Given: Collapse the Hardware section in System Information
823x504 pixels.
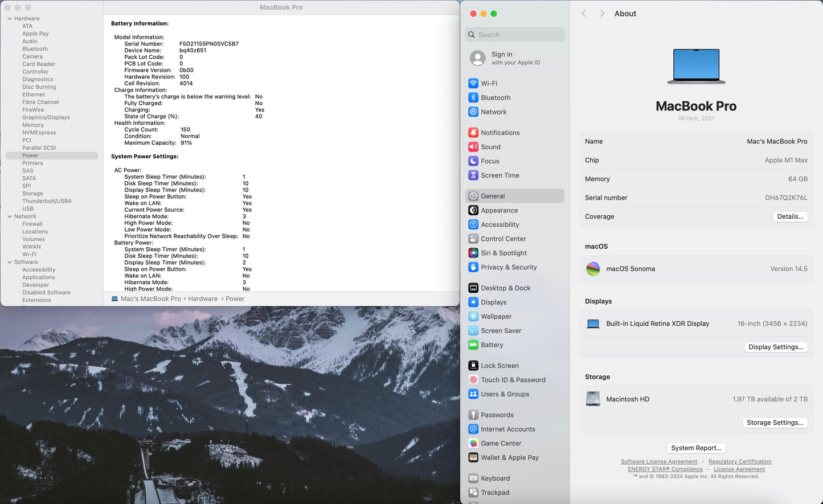Looking at the screenshot, I should (10, 18).
